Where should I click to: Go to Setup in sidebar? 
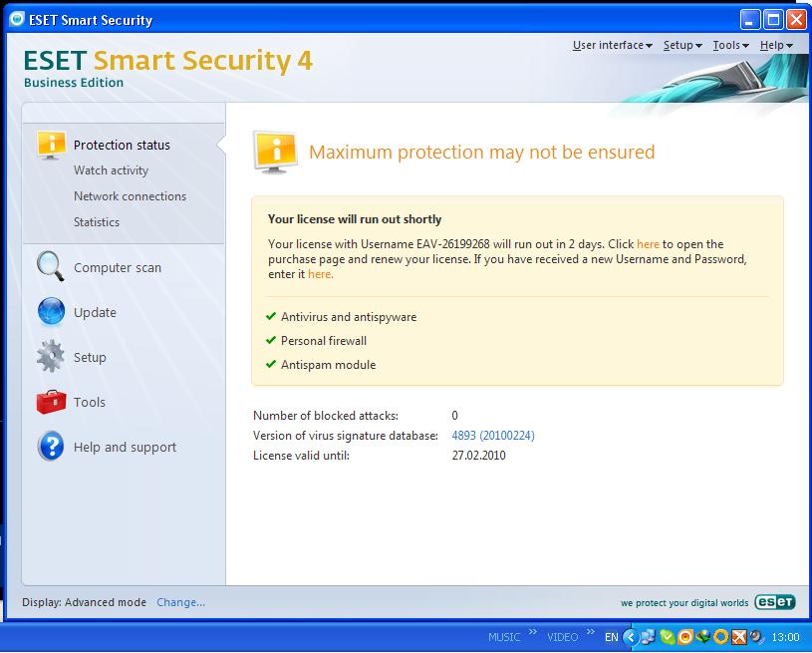point(90,358)
